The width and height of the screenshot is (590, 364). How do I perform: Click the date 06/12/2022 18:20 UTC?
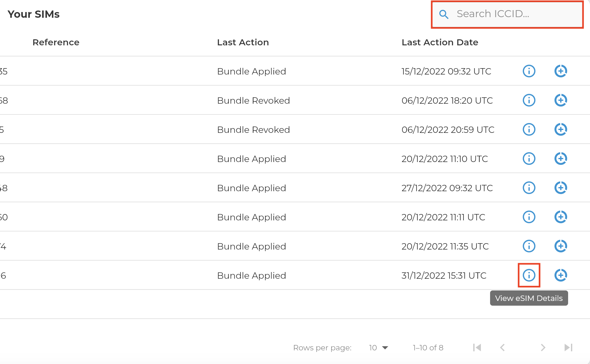(447, 101)
